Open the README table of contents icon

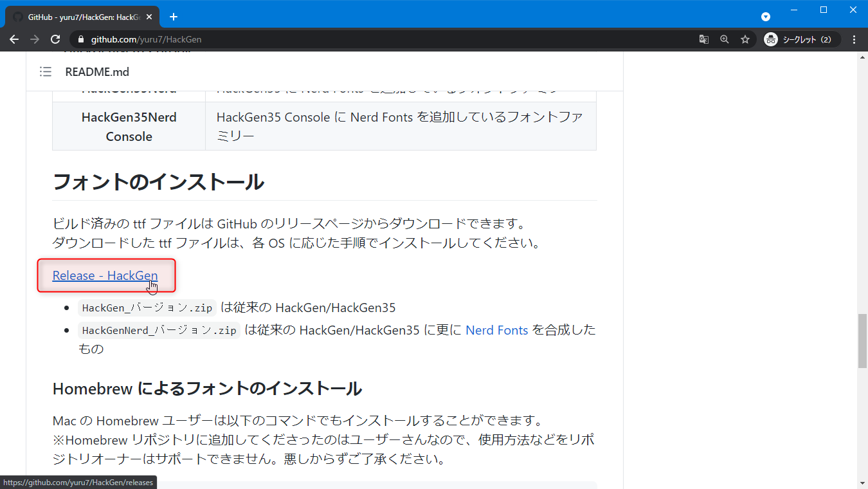click(46, 71)
